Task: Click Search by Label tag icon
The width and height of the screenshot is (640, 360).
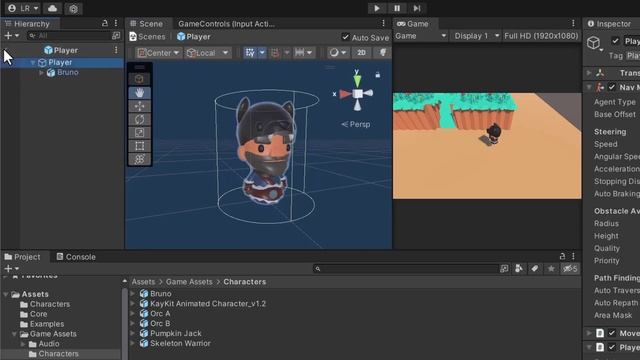Action: point(535,269)
